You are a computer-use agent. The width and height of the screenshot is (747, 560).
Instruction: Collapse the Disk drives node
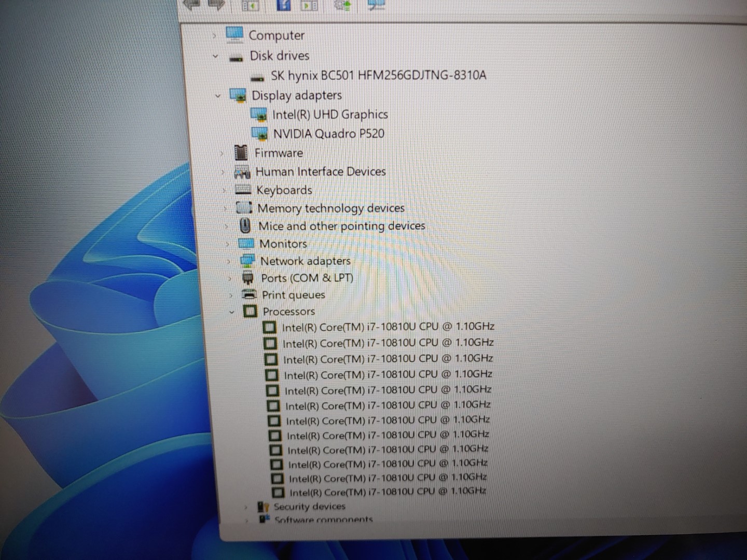[x=216, y=55]
